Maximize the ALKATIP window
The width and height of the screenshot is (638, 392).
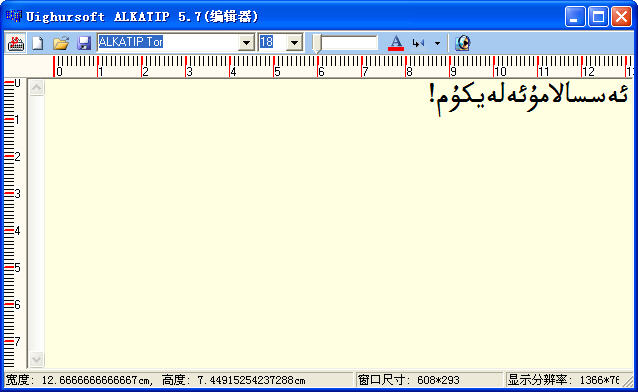pyautogui.click(x=598, y=17)
